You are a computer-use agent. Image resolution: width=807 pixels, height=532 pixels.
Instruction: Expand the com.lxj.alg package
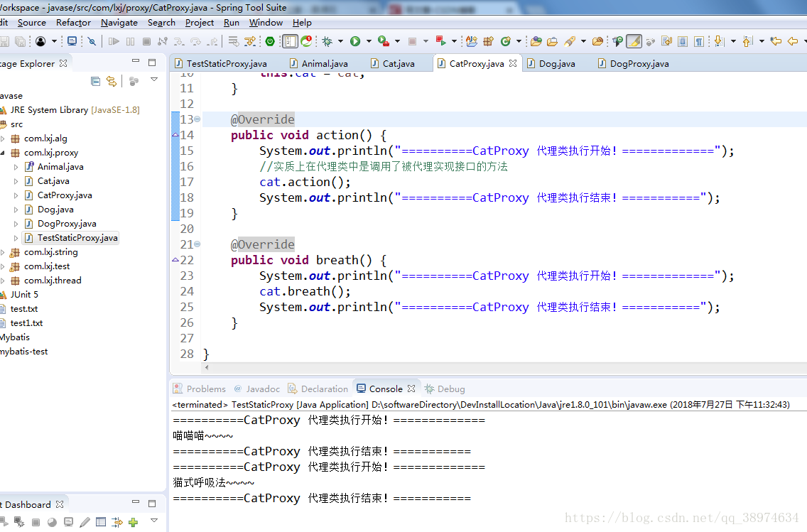[3, 139]
